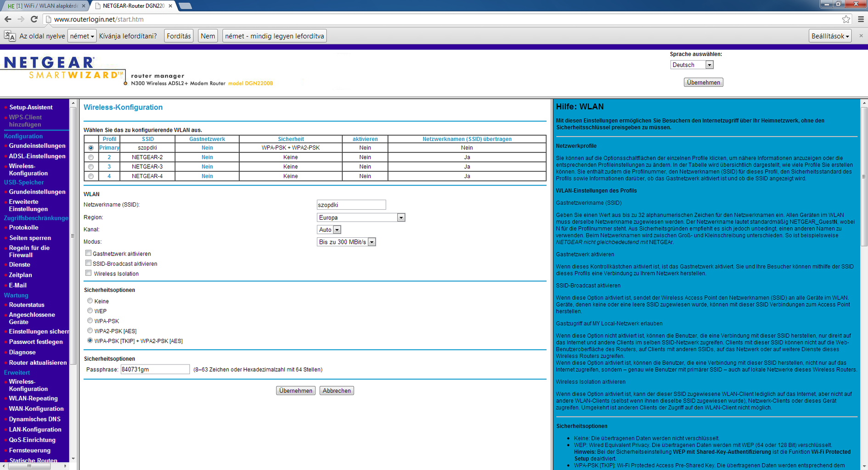Open Dynamisches DNS menu item

[35, 419]
